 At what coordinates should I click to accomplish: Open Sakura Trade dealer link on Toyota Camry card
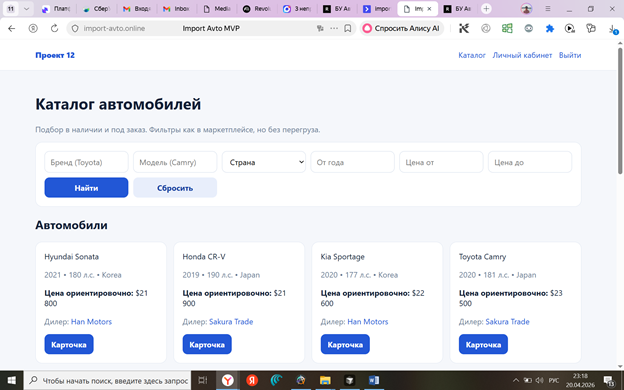[507, 322]
